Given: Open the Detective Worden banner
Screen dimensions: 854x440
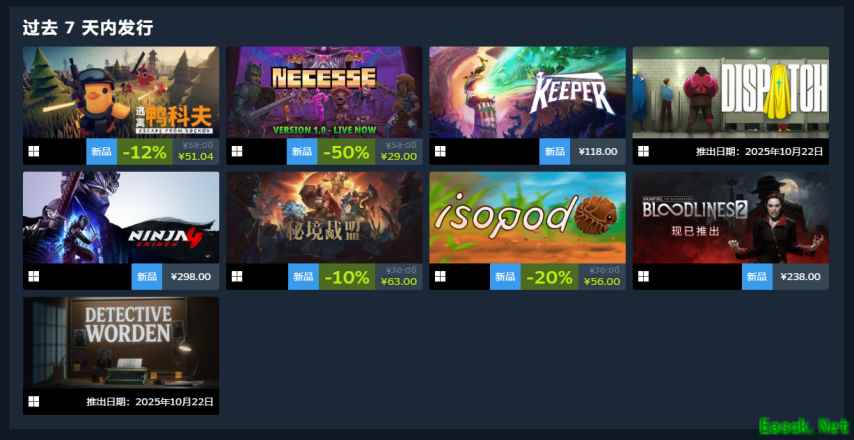Looking at the screenshot, I should tap(121, 343).
